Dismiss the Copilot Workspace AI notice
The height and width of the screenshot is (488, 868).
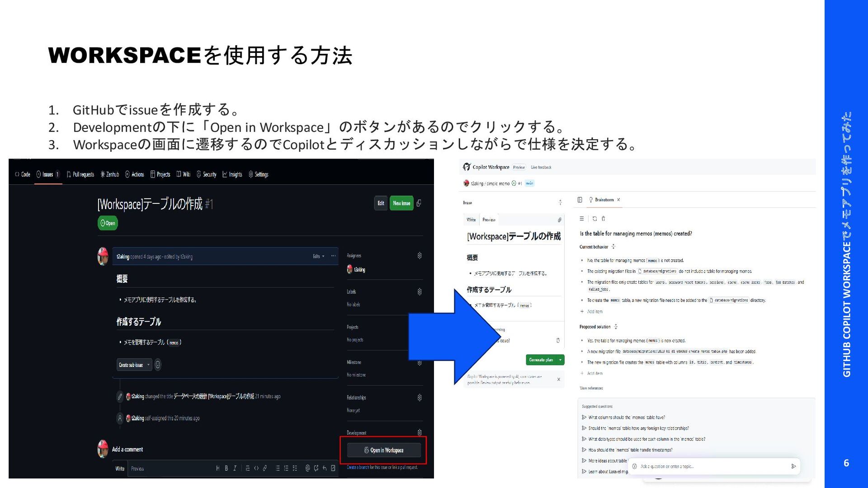click(x=559, y=379)
